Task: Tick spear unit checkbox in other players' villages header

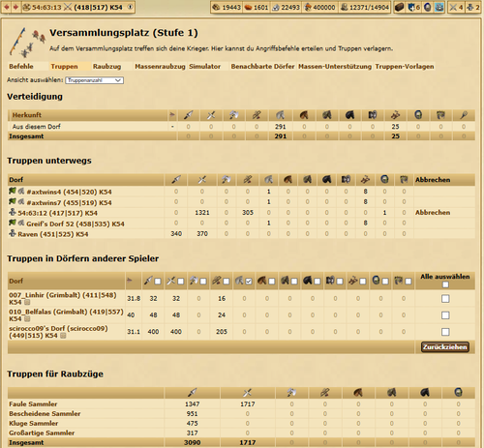Action: [158, 282]
